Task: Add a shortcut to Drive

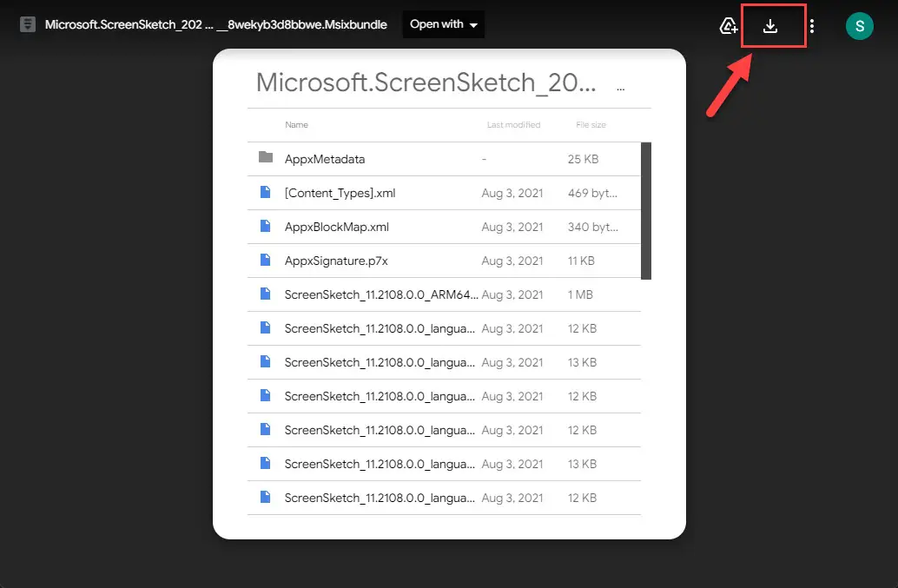Action: point(728,25)
